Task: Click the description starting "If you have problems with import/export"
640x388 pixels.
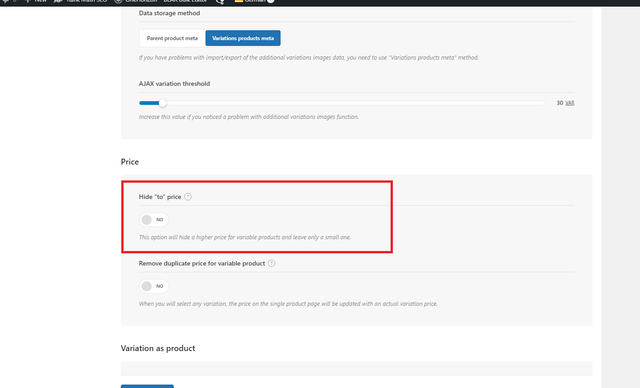Action: [309, 58]
